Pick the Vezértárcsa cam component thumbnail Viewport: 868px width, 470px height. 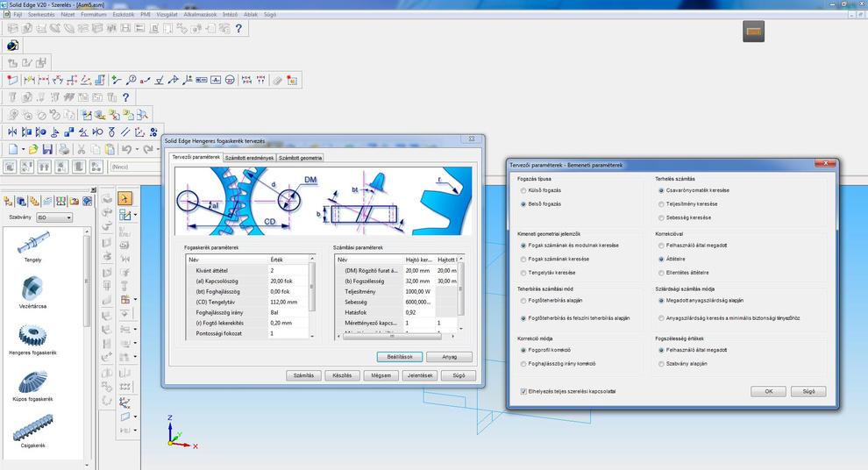tap(32, 288)
